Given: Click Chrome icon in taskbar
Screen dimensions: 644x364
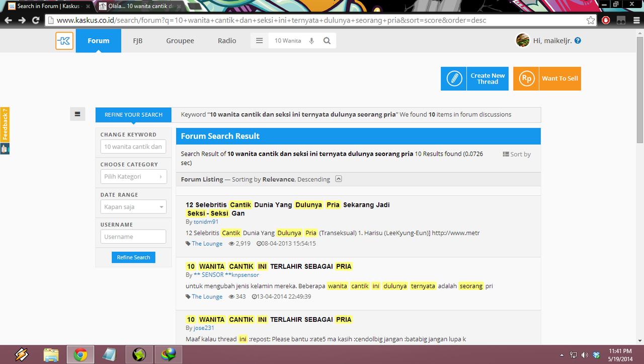Looking at the screenshot, I should pyautogui.click(x=80, y=354).
